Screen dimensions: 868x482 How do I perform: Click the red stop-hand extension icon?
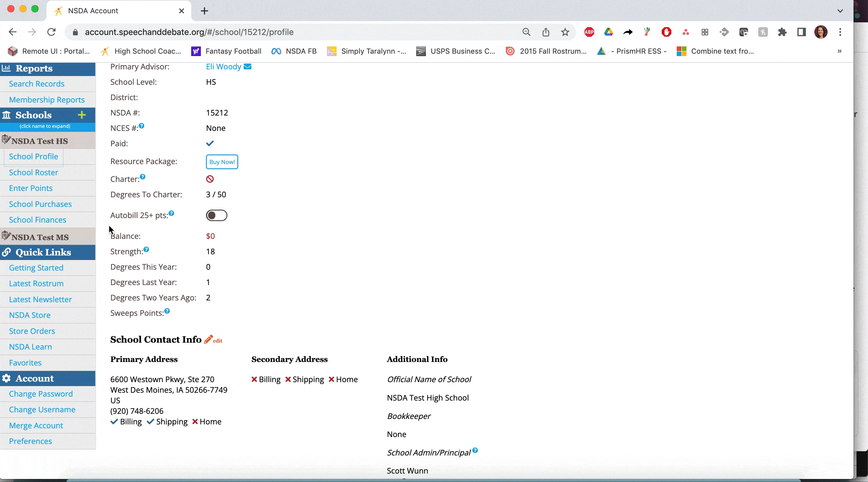[x=666, y=32]
